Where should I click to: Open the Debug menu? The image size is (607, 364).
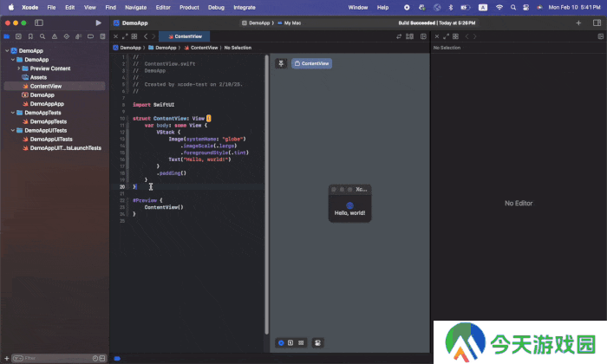(216, 7)
